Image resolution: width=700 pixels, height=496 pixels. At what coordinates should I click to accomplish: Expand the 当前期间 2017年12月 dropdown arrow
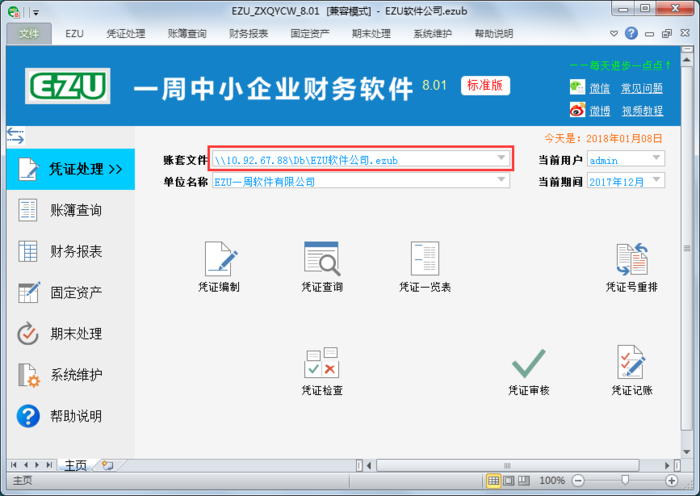point(656,179)
